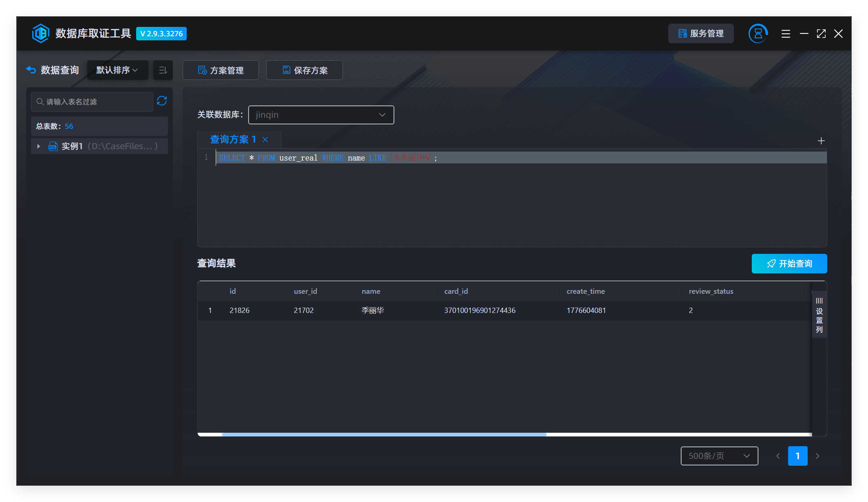Toggle the sort order icon button
Screen dimensions: 868x502
click(163, 70)
